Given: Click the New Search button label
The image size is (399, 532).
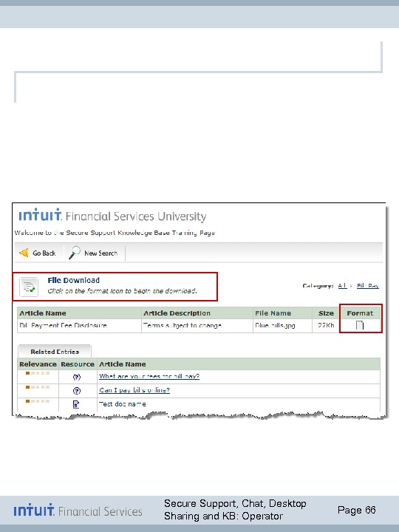Looking at the screenshot, I should coord(100,253).
